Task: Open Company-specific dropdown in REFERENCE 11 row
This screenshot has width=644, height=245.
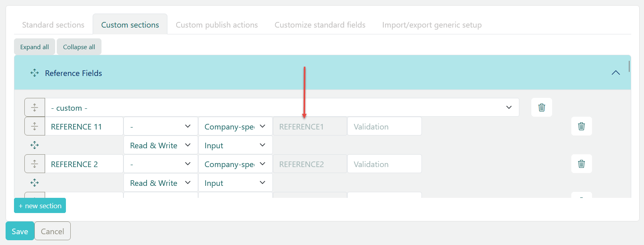Action: tap(235, 126)
